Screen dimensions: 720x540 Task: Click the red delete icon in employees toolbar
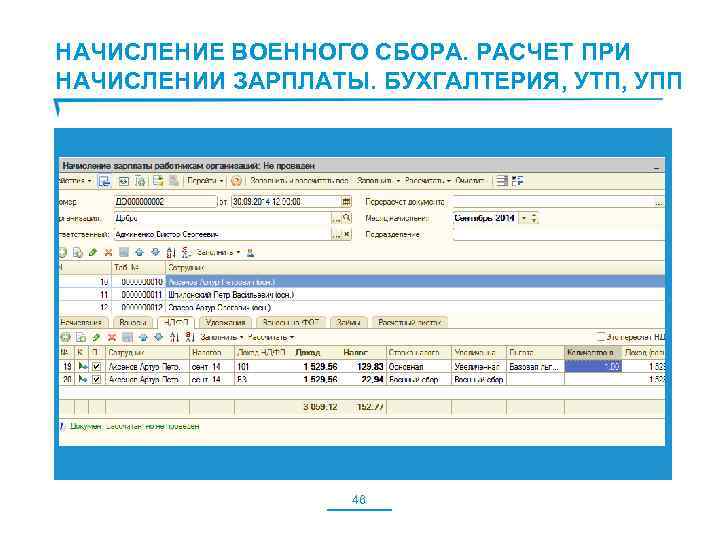click(x=108, y=253)
